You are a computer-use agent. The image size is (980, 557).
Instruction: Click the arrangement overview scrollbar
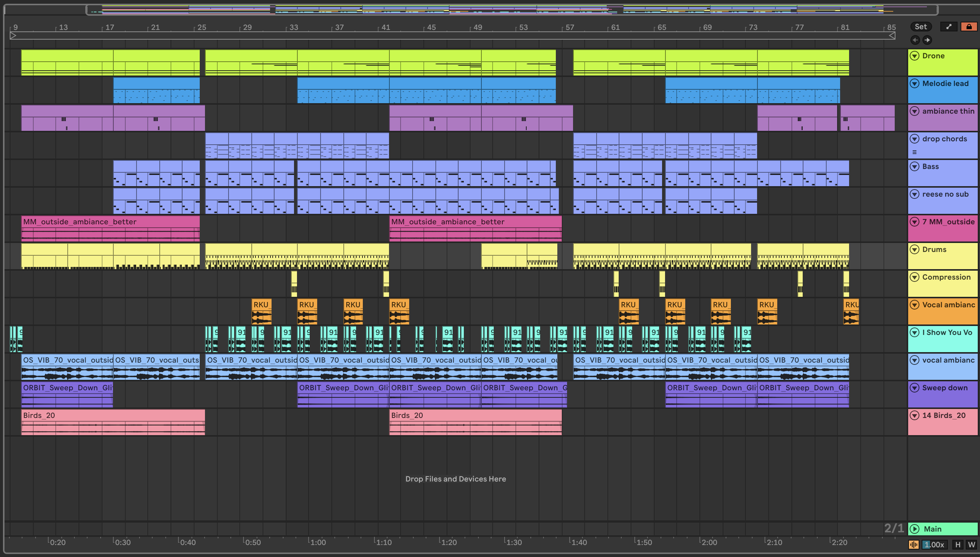click(x=512, y=10)
